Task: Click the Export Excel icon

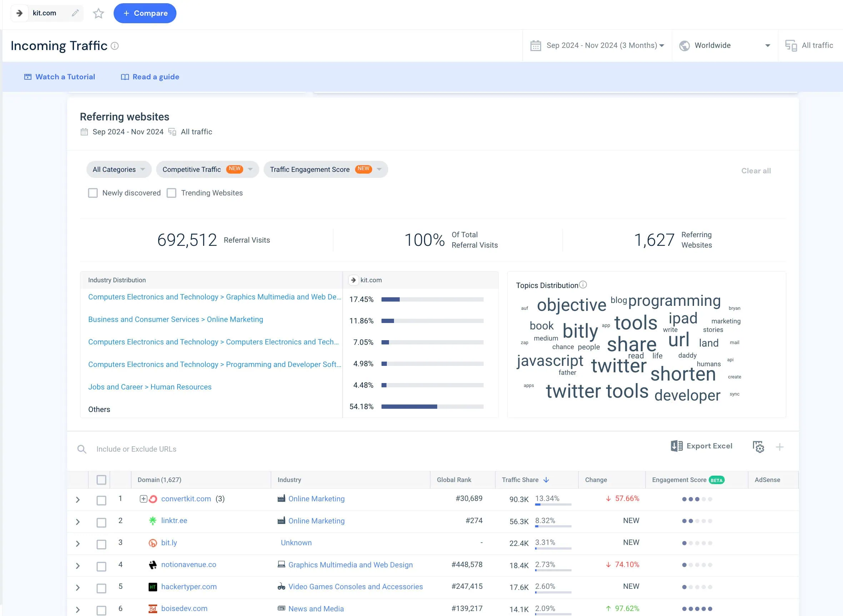Action: 677,446
